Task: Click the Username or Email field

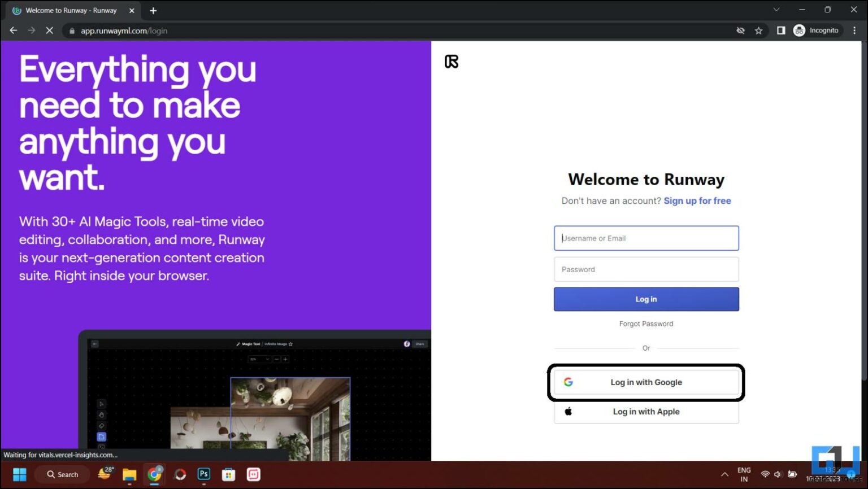Action: point(646,238)
